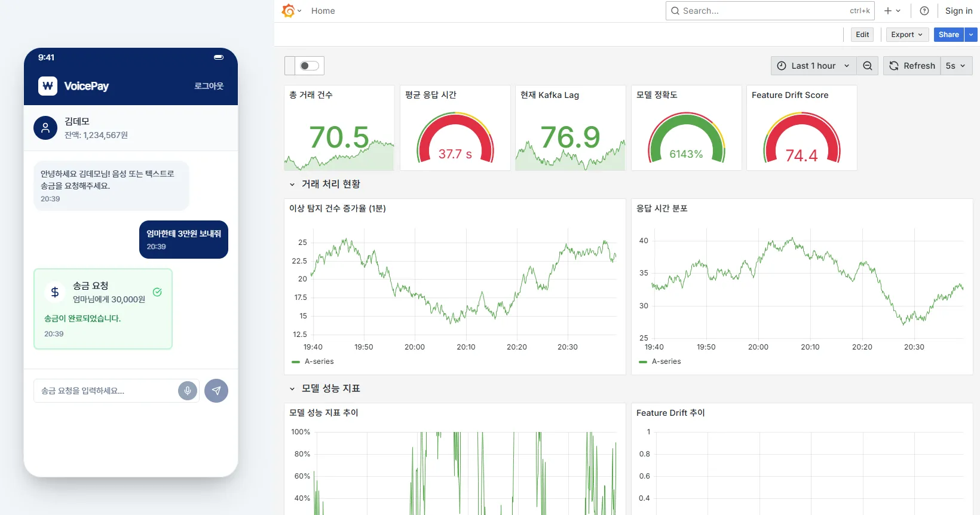
Task: Open the 5s refresh interval dropdown
Action: pyautogui.click(x=956, y=66)
